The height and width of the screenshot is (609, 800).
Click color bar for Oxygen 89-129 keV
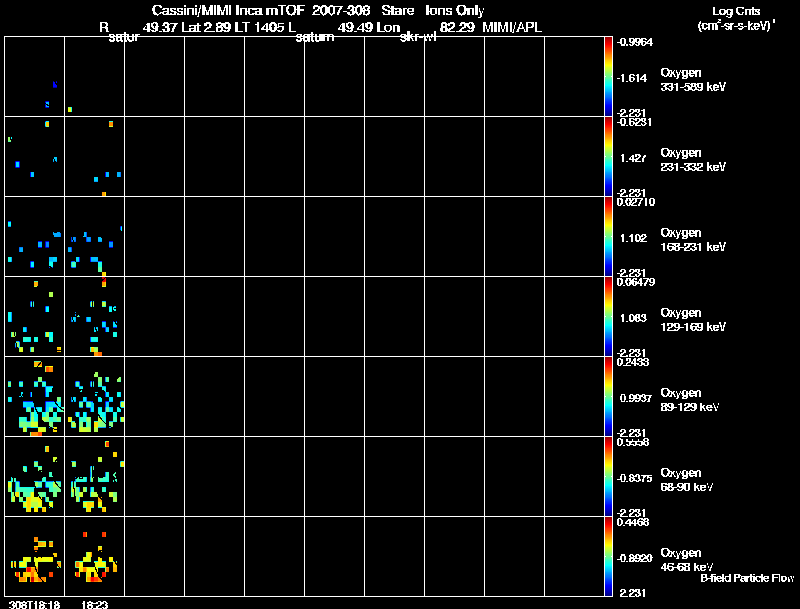pos(608,397)
